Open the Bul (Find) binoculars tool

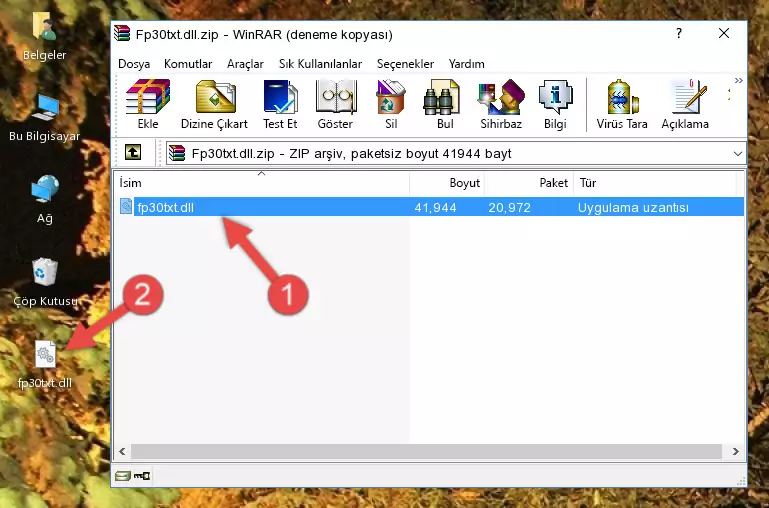[x=445, y=104]
